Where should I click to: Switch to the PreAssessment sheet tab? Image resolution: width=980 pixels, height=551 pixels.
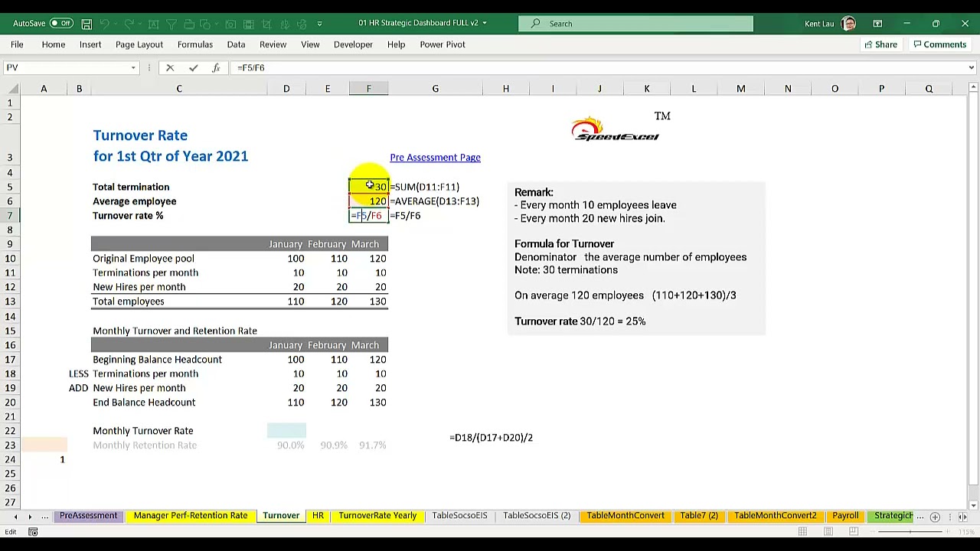click(89, 516)
